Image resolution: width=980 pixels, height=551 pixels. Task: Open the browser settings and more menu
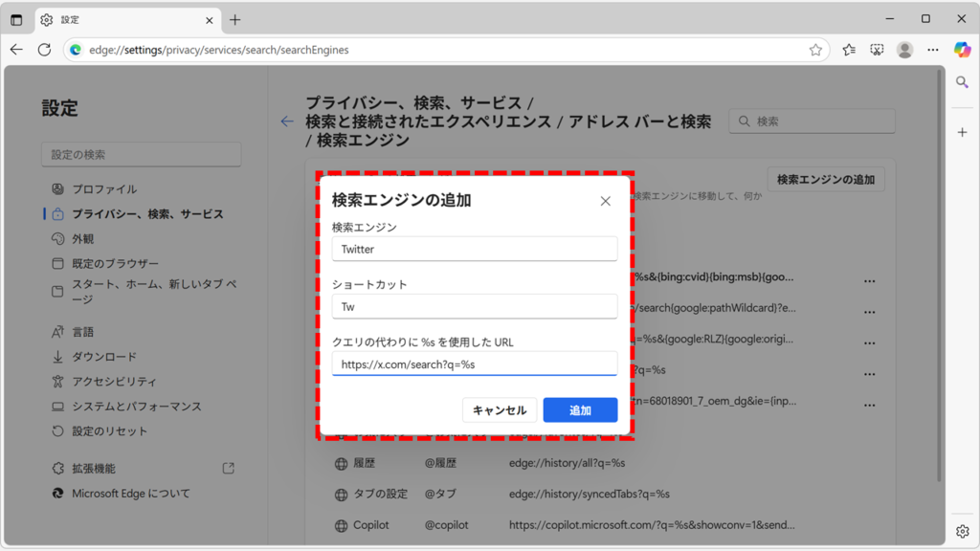pos(932,50)
